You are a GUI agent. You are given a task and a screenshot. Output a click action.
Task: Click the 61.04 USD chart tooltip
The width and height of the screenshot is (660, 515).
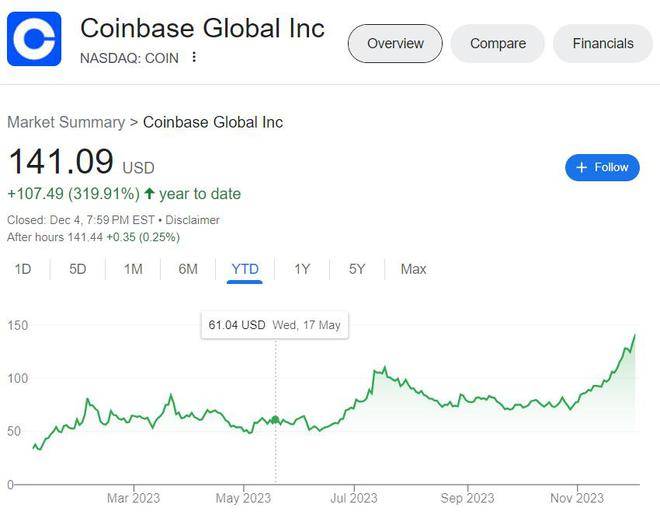pyautogui.click(x=275, y=325)
